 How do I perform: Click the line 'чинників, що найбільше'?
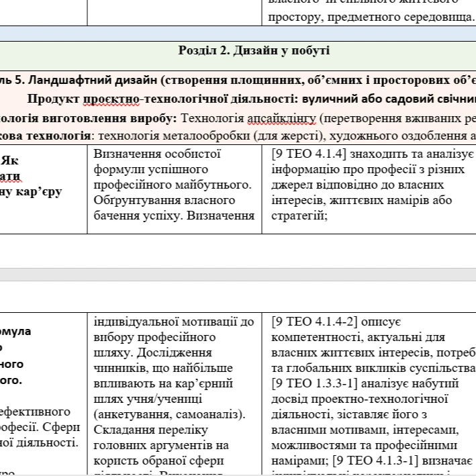163,368
